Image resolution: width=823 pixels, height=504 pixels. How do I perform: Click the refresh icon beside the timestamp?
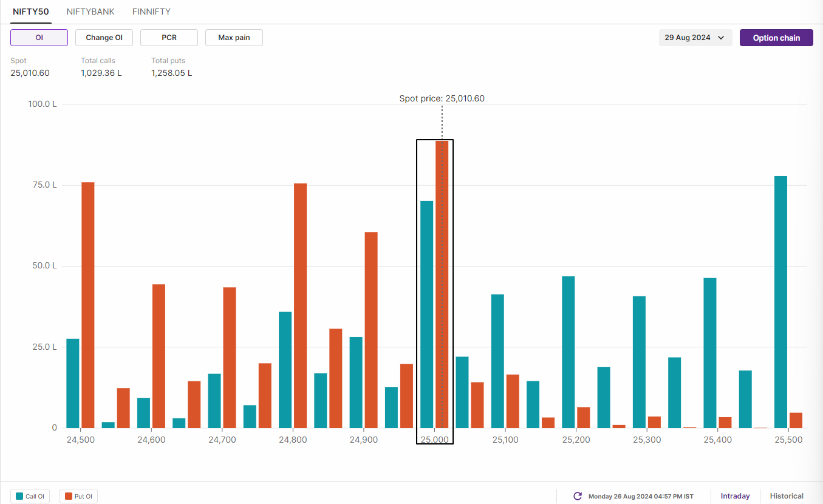[578, 496]
